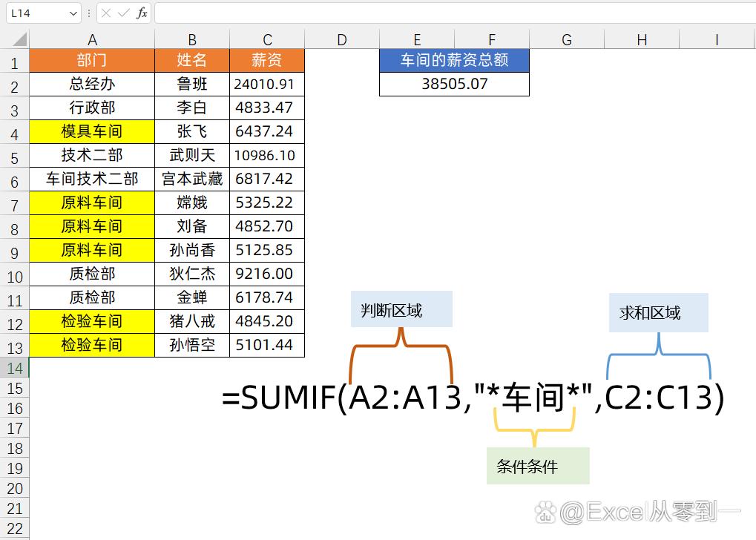Click the name cell 金蝉
This screenshot has width=756, height=540.
coord(192,297)
